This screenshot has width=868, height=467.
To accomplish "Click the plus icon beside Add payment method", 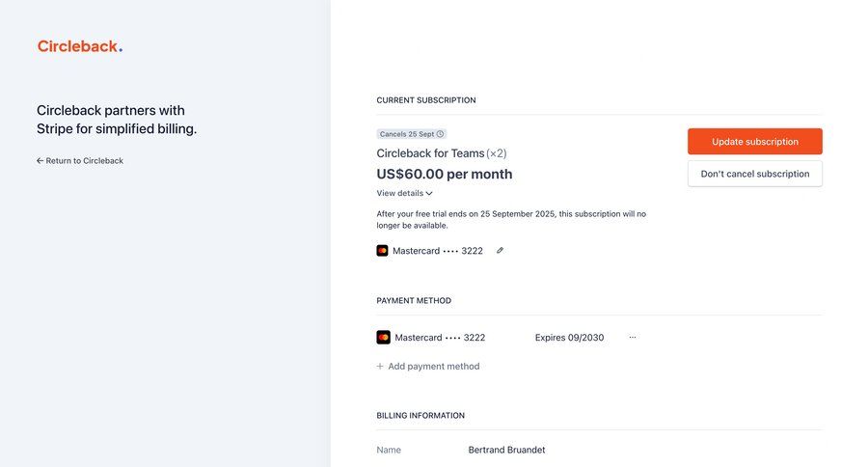I will tap(380, 367).
